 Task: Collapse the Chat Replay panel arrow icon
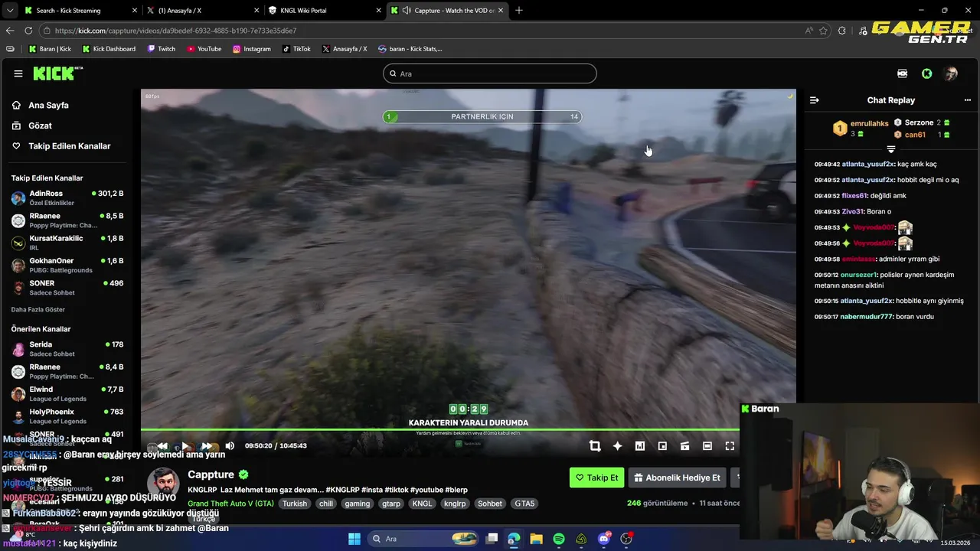[x=814, y=100]
